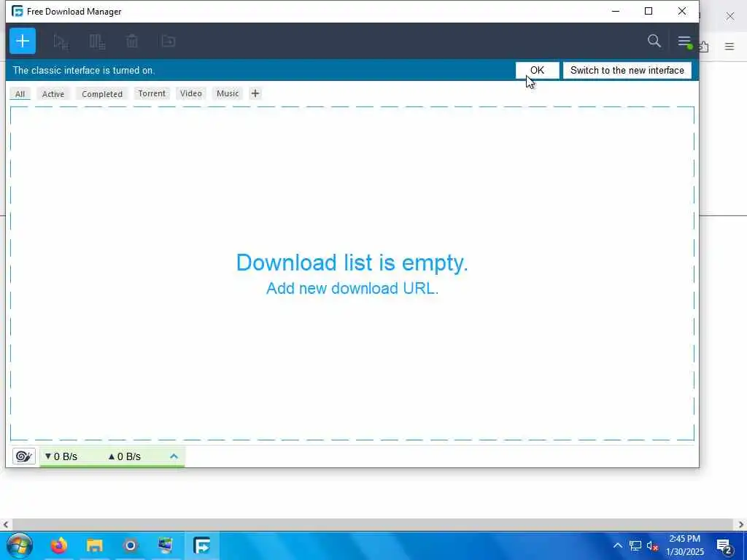Add a new tag with plus tab
747x560 pixels.
255,93
